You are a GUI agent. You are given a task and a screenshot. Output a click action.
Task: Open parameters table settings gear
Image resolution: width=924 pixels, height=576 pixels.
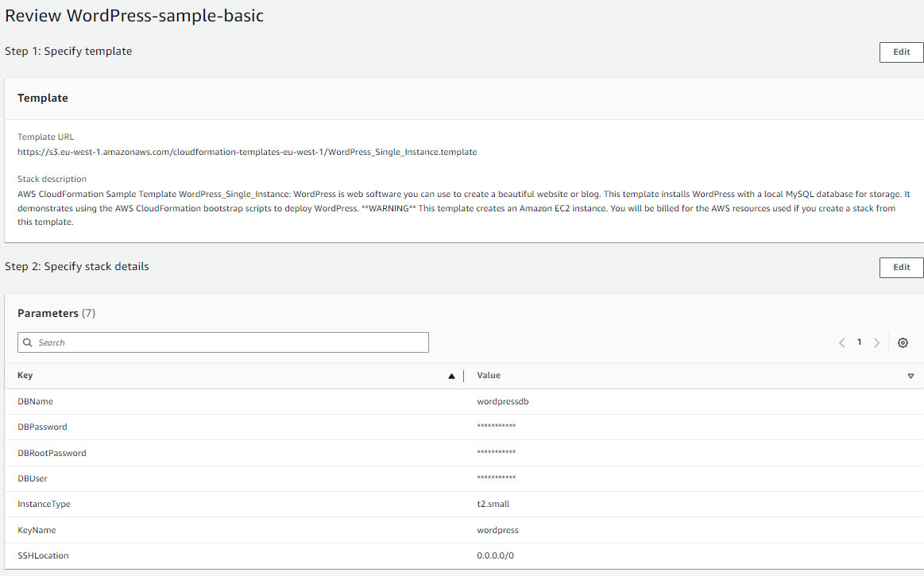click(x=903, y=342)
